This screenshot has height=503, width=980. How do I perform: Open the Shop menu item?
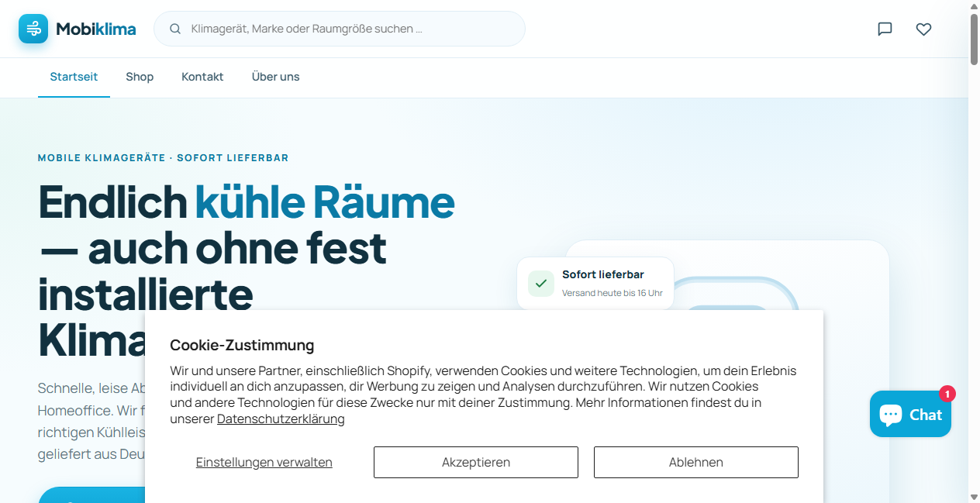click(140, 77)
